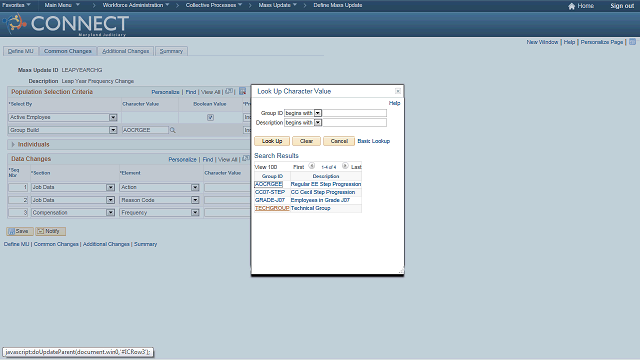
Task: Click Sign out
Action: [x=622, y=6]
